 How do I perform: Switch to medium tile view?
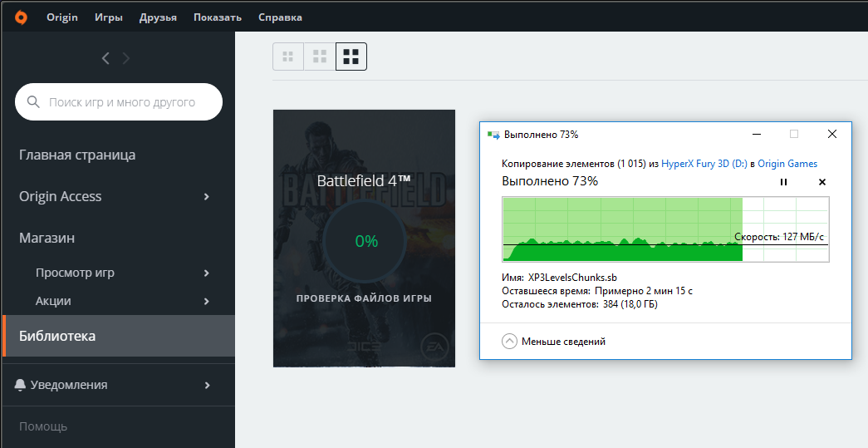pos(320,57)
